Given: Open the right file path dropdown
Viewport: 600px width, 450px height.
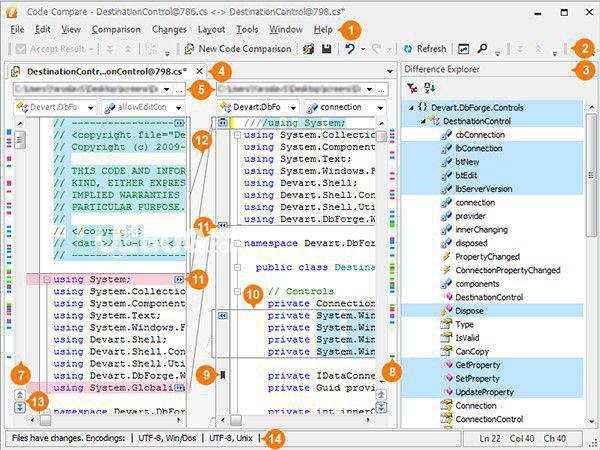Looking at the screenshot, I should (369, 89).
